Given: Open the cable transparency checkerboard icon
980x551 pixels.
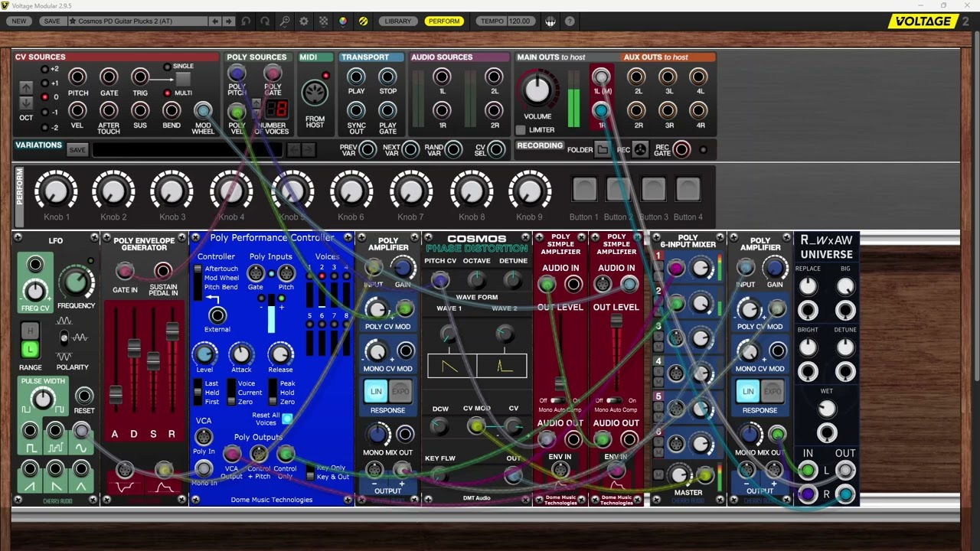Looking at the screenshot, I should 324,21.
